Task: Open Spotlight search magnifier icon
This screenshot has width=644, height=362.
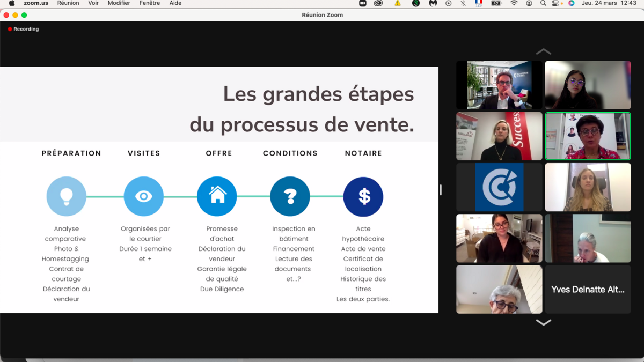Action: (543, 3)
